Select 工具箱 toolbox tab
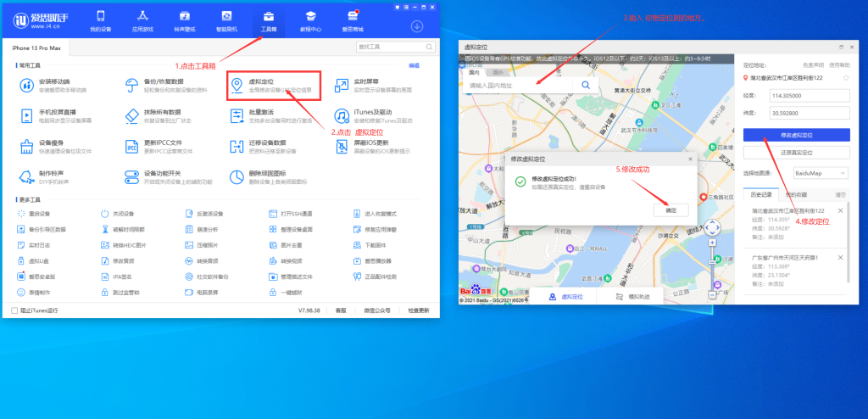This screenshot has width=868, height=419. [269, 20]
